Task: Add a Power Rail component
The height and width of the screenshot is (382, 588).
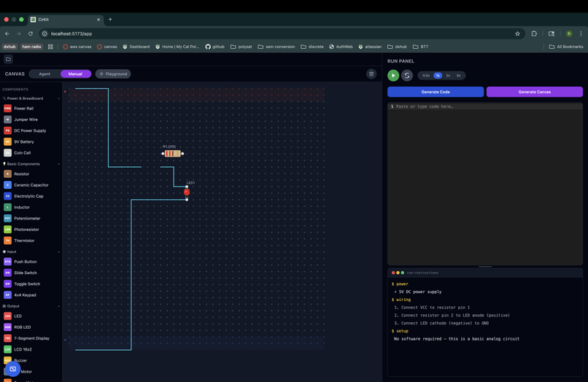Action: (x=23, y=109)
